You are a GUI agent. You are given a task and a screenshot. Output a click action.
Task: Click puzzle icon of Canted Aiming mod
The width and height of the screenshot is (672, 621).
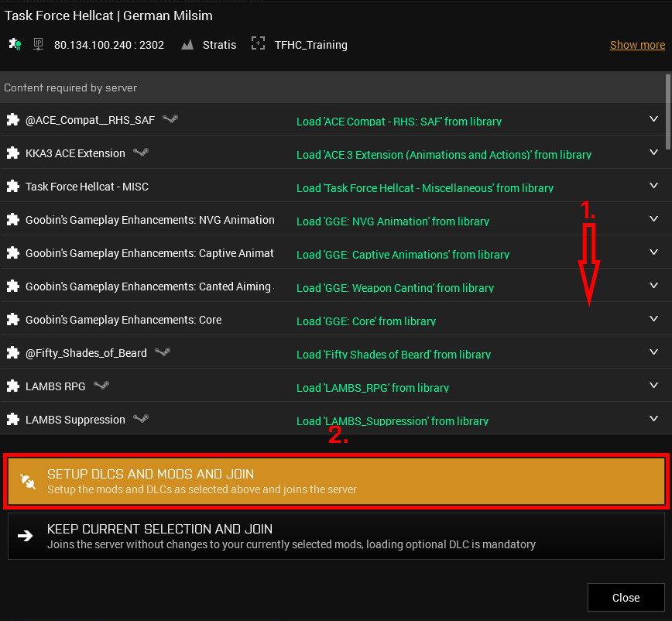point(13,286)
